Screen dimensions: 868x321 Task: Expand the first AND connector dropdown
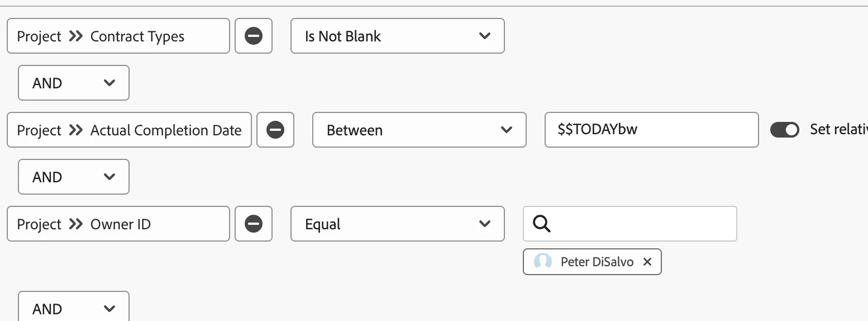point(73,83)
